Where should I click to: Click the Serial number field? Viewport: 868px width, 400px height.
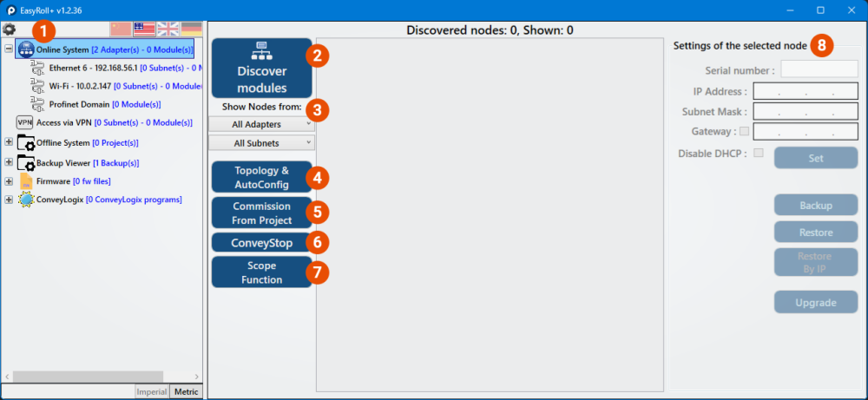coord(819,69)
